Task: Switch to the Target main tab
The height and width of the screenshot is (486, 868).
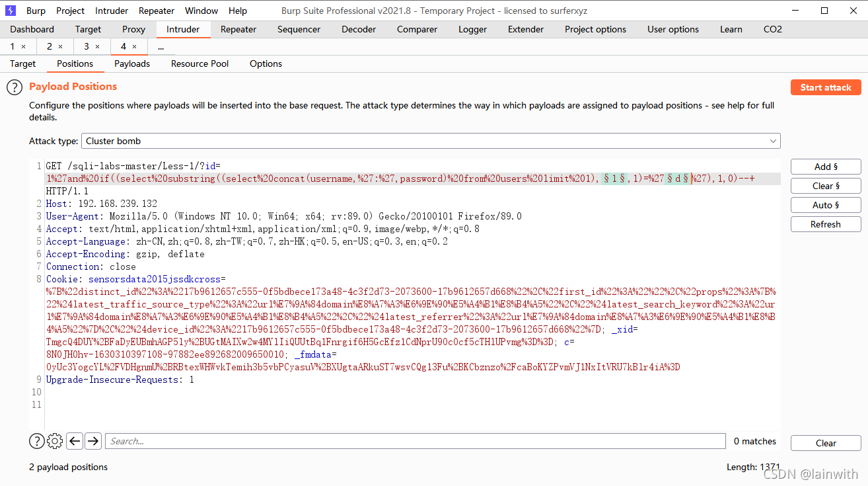Action: (x=88, y=29)
